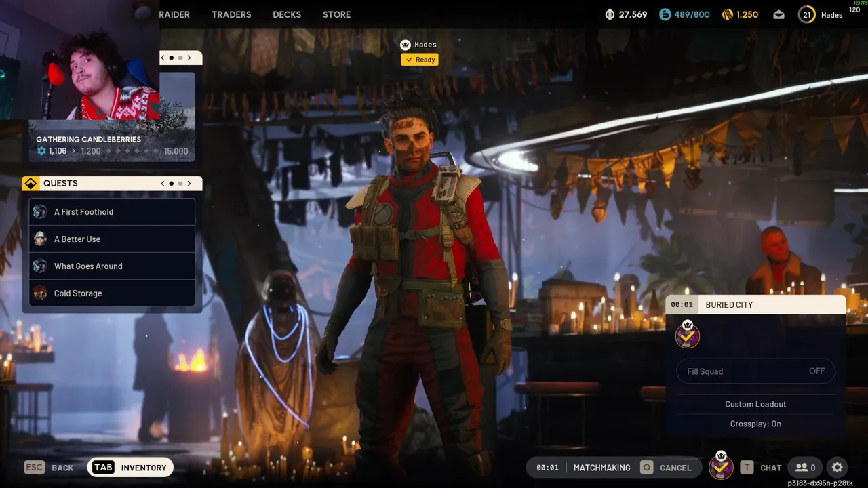
Task: Open the friends list icon showing 0
Action: [x=806, y=467]
